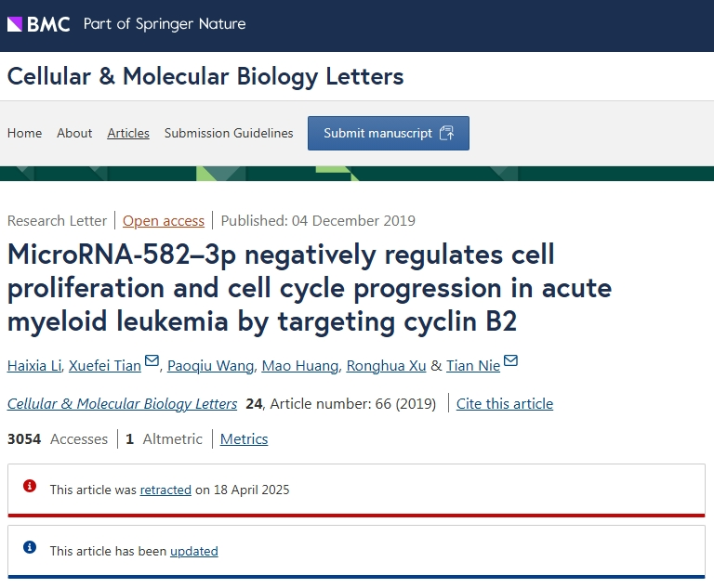Click the upload icon on Submit manuscript
The image size is (714, 588).
coord(446,134)
